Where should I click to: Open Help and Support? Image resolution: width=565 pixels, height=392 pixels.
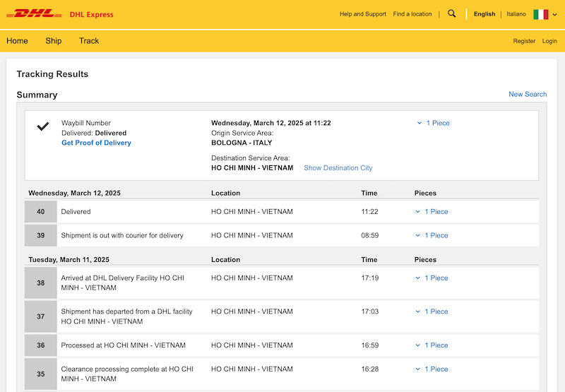pos(362,14)
